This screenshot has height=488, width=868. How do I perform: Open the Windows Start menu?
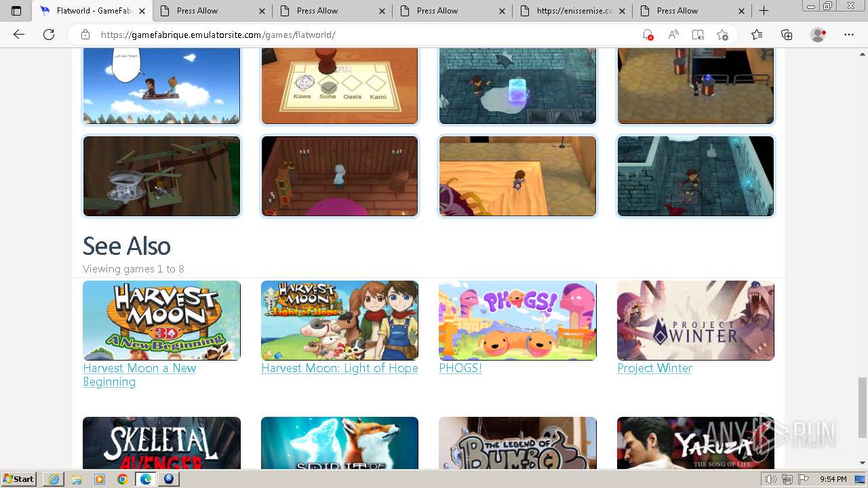pos(19,479)
